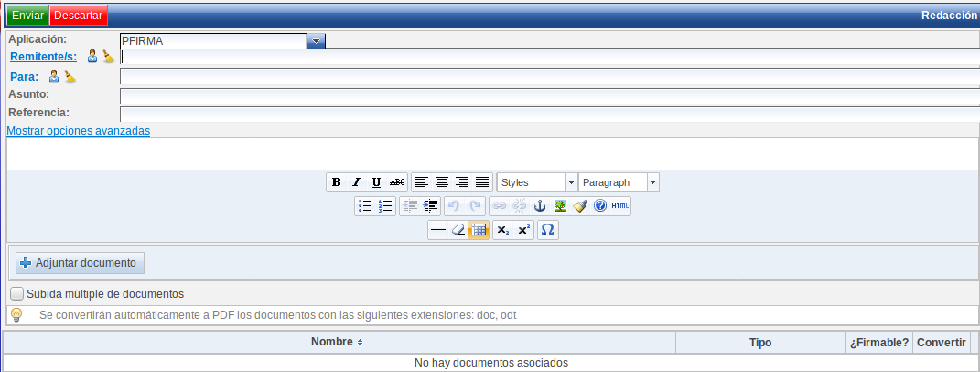Insert a numbered list
Screen dimensions: 980x372
pos(385,206)
